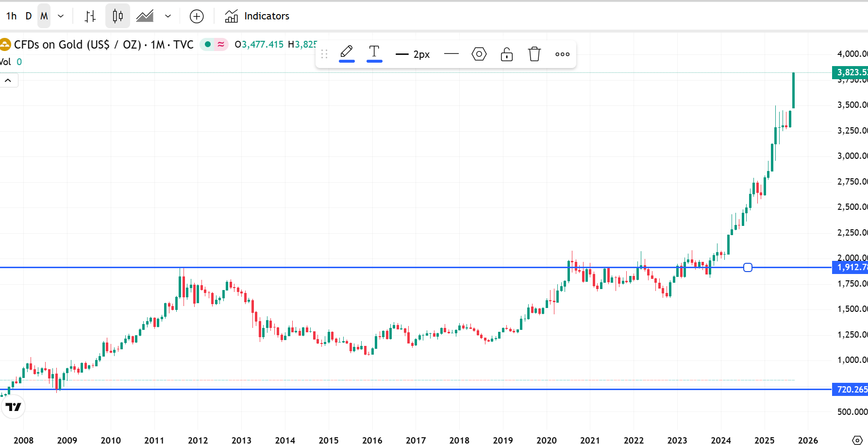
Task: Click the compare or add symbol icon
Action: [x=197, y=16]
